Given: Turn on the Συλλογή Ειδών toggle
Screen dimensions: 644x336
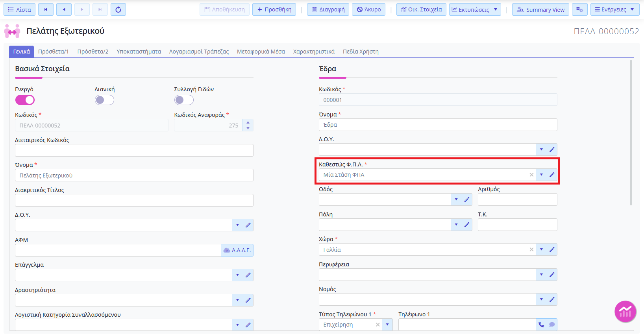Looking at the screenshot, I should point(184,100).
